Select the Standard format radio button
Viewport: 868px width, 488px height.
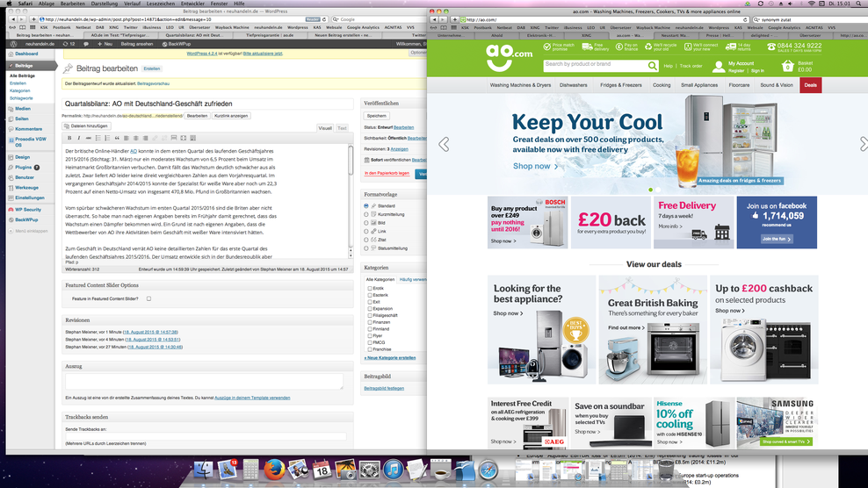pos(365,206)
